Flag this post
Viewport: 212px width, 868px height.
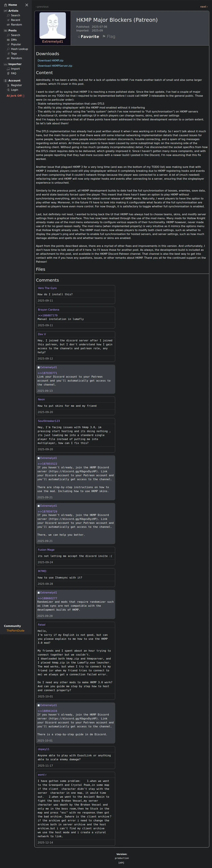(x=109, y=37)
